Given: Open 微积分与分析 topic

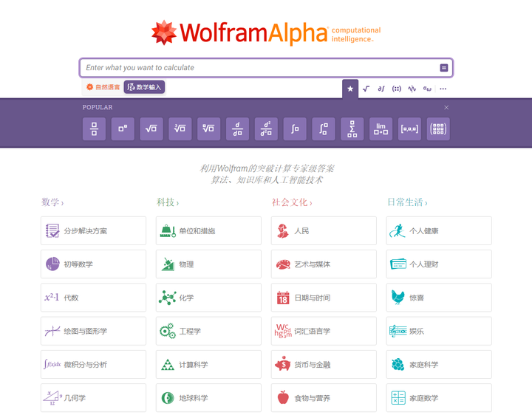Looking at the screenshot, I should coord(93,365).
